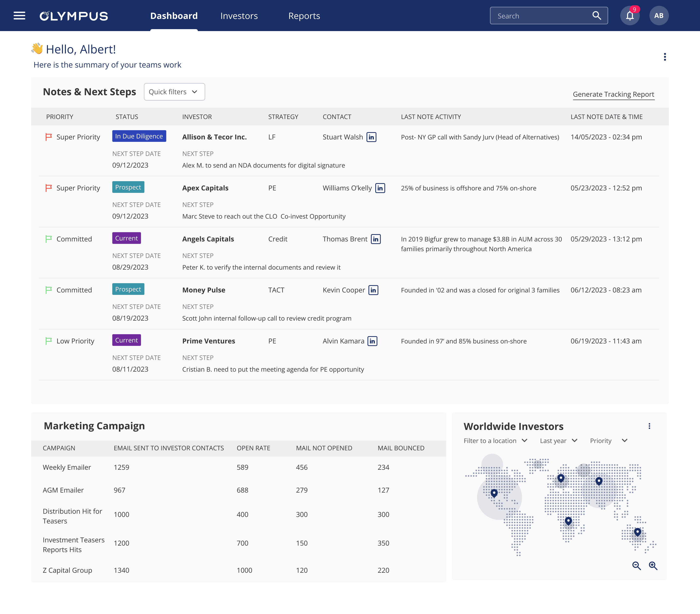Toggle green flag for Prime Ventures
This screenshot has width=700, height=614.
click(x=49, y=341)
